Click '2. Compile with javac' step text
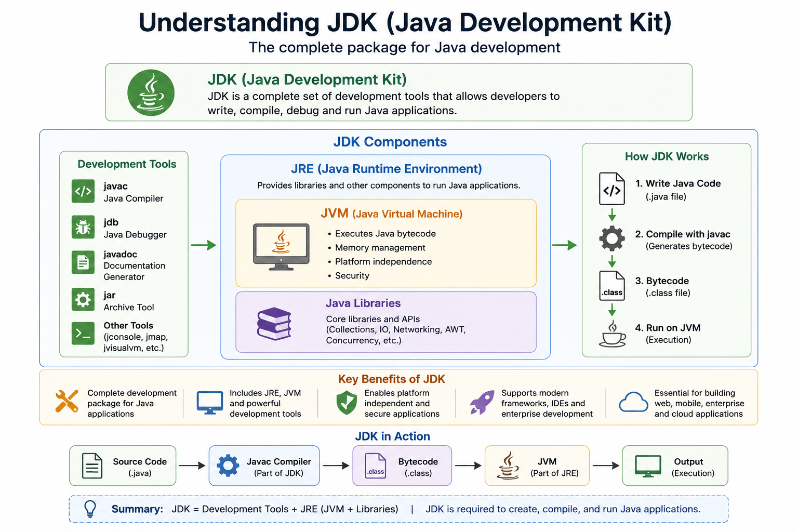Viewport: 798px width, 532px height. point(682,234)
